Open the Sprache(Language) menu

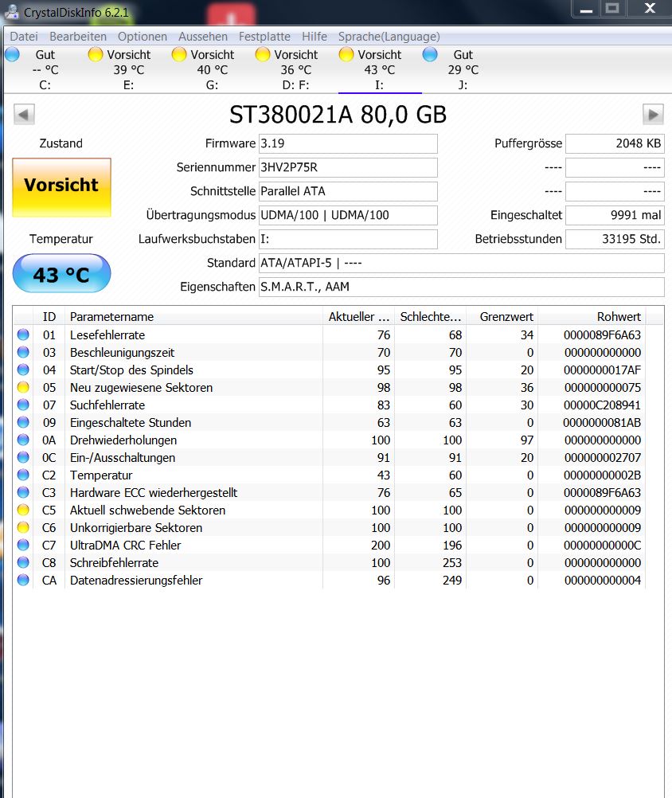389,37
